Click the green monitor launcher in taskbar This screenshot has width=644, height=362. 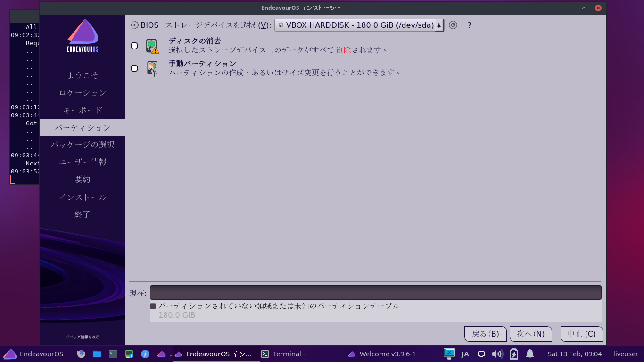coord(129,354)
